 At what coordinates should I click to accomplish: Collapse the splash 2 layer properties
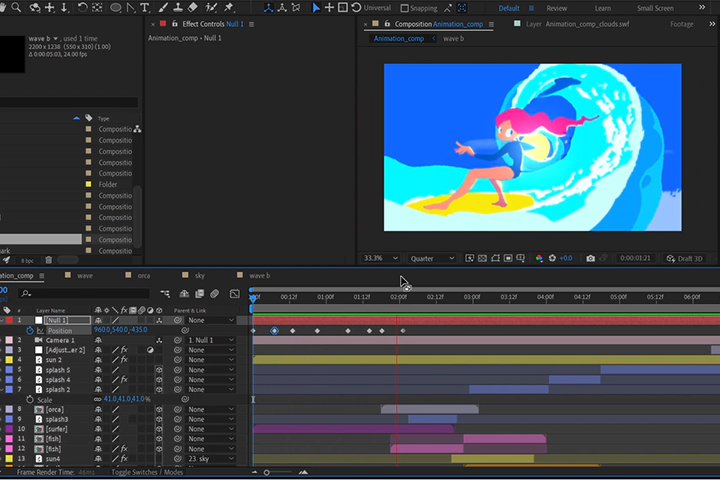(1, 390)
